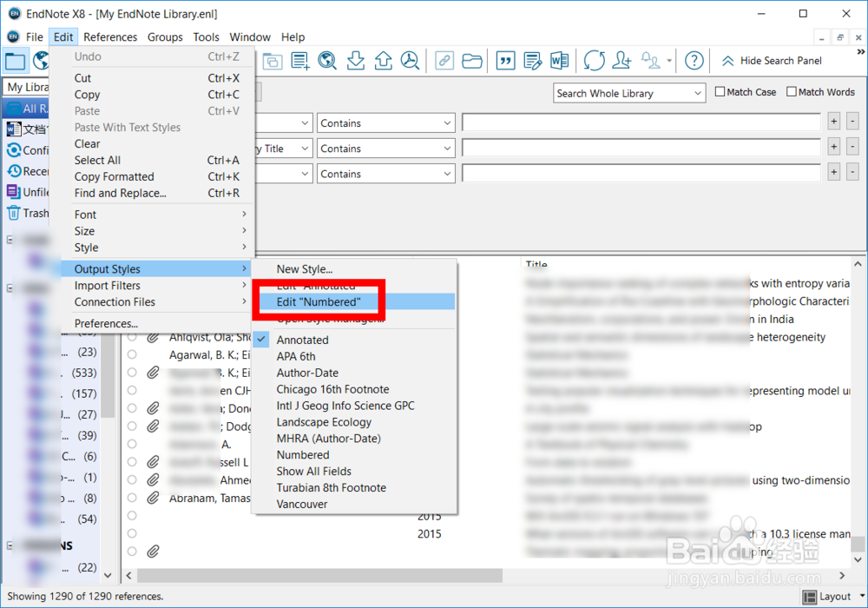This screenshot has height=608, width=868.
Task: Open the Activity Feed dropdown arrow
Action: [x=669, y=61]
